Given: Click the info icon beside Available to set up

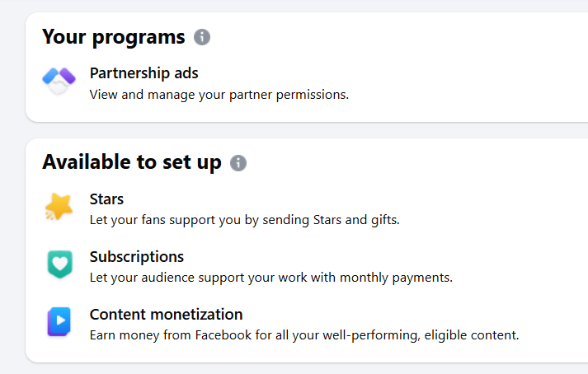Looking at the screenshot, I should (x=238, y=163).
